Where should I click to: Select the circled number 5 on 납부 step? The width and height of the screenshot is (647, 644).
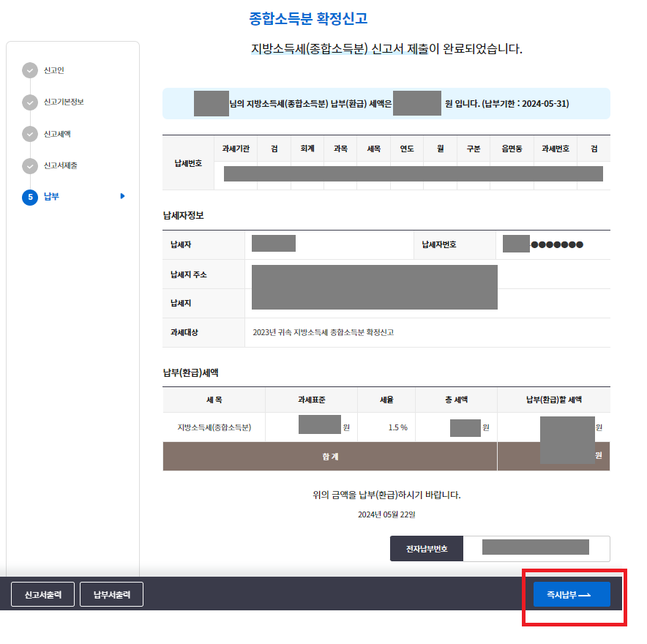(29, 197)
